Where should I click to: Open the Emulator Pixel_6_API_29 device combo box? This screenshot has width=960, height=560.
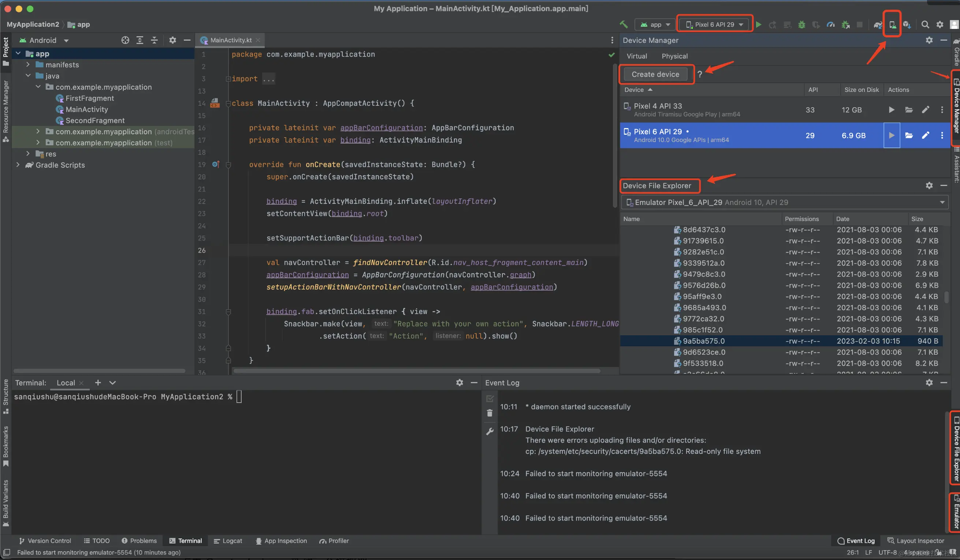(x=785, y=203)
